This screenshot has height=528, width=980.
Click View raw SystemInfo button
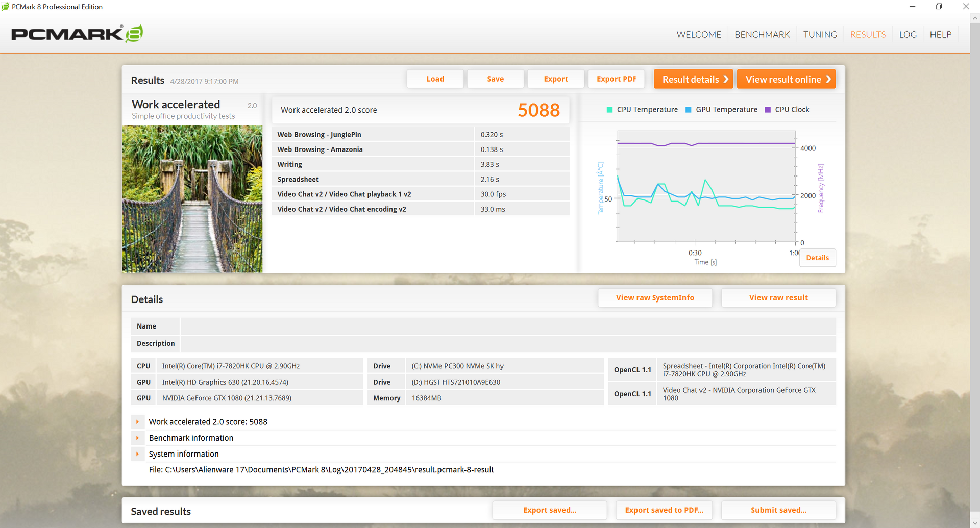coord(655,298)
